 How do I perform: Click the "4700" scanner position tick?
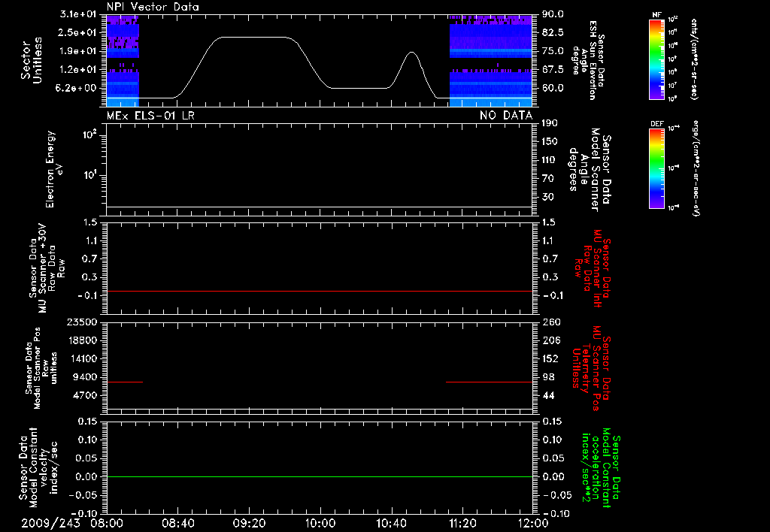click(85, 395)
